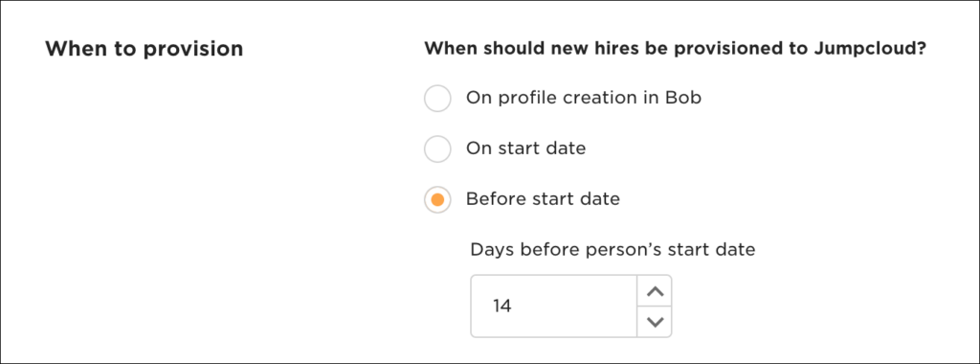Click the "On profile creation in Bob" label text
Image resolution: width=980 pixels, height=364 pixels.
(584, 99)
